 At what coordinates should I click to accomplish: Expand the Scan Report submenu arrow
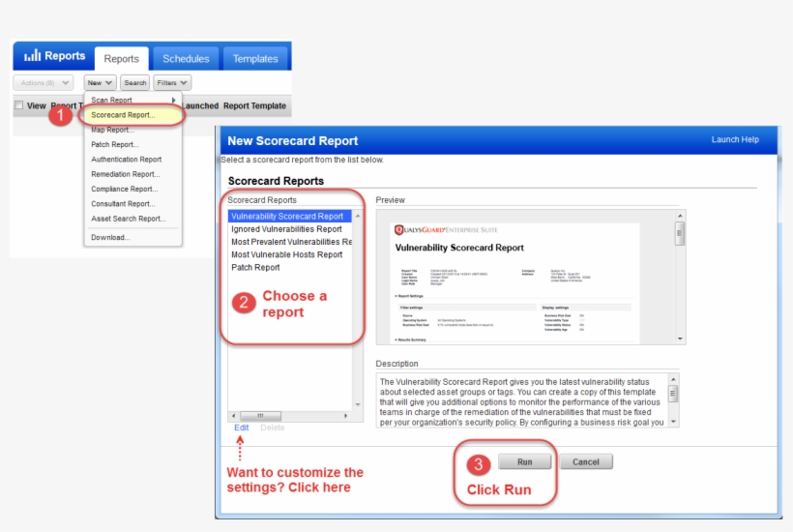tap(174, 101)
